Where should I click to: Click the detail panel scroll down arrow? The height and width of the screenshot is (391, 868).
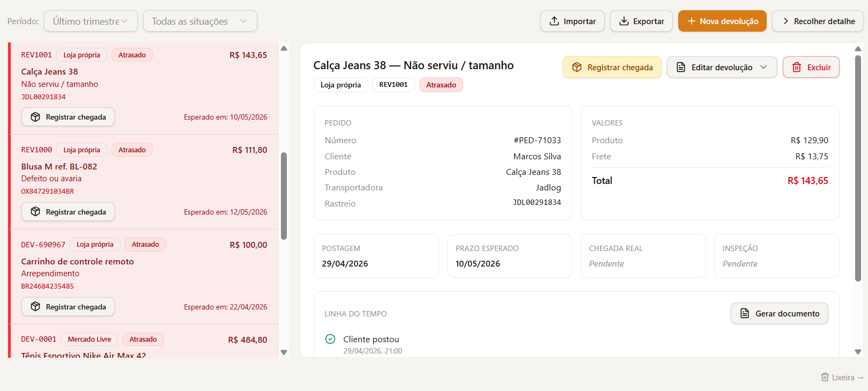click(x=858, y=352)
